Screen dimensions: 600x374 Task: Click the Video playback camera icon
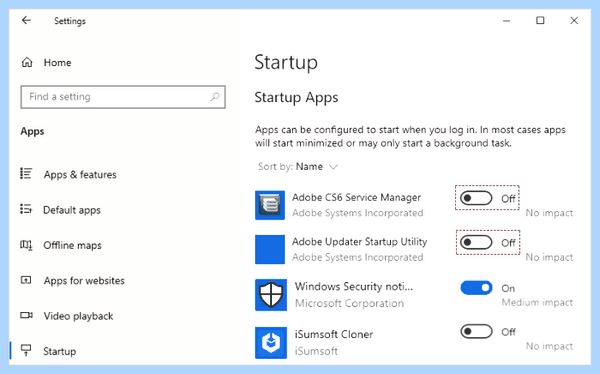[26, 315]
